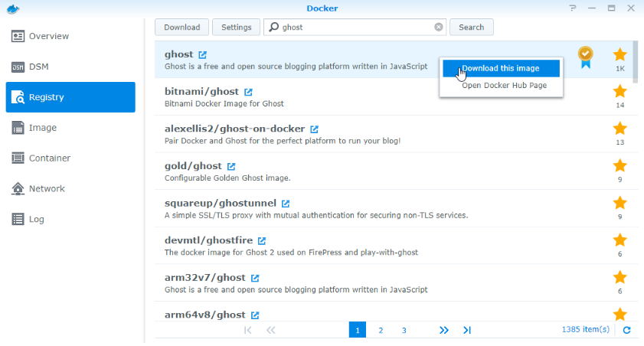This screenshot has height=346, width=644.
Task: Select the alexellis2/ghost-on-docker image title
Action: pyautogui.click(x=234, y=129)
